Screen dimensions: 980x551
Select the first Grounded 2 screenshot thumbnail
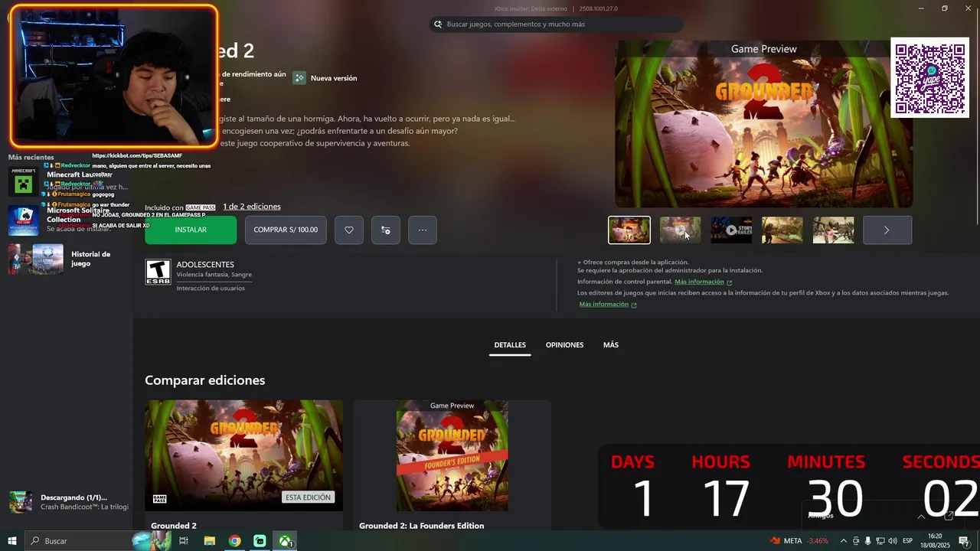[x=629, y=230]
